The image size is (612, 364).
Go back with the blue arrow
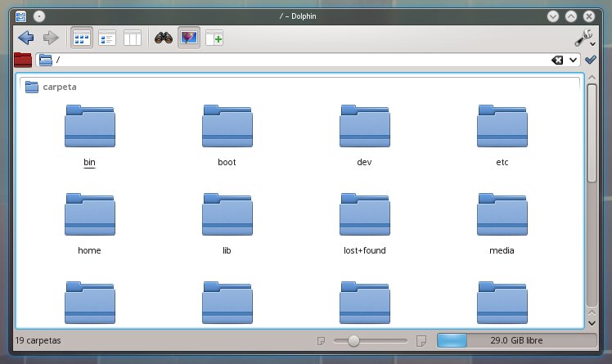[x=26, y=38]
